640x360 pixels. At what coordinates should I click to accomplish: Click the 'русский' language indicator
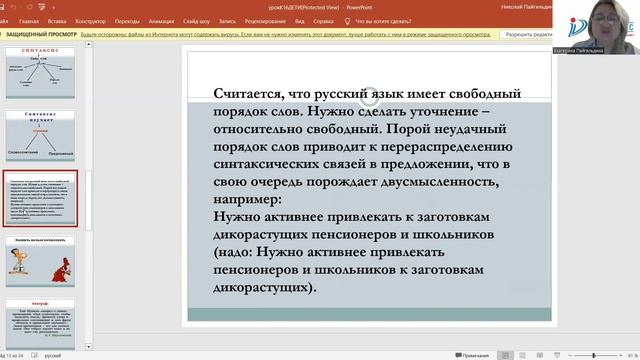(x=53, y=356)
